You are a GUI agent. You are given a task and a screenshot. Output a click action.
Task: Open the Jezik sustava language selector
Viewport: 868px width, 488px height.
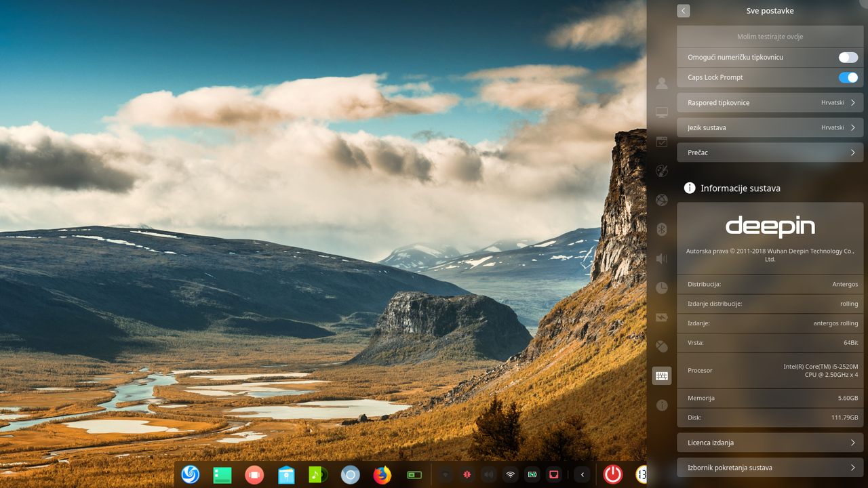click(x=770, y=127)
